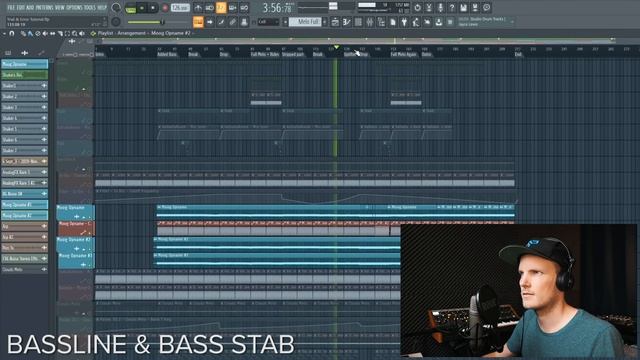Expand the Clouds Melo pattern plus
The width and height of the screenshot is (640, 360).
tap(44, 269)
